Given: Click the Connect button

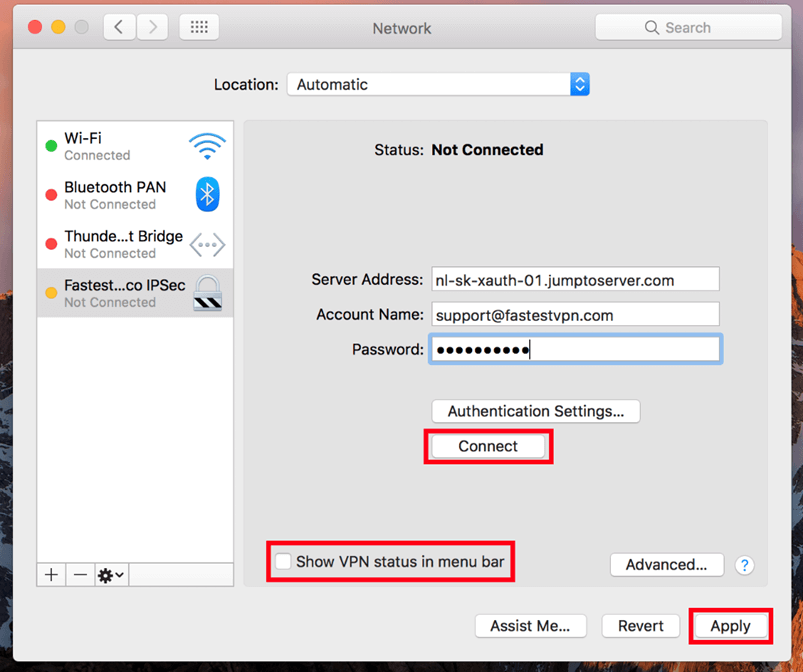Looking at the screenshot, I should [488, 447].
